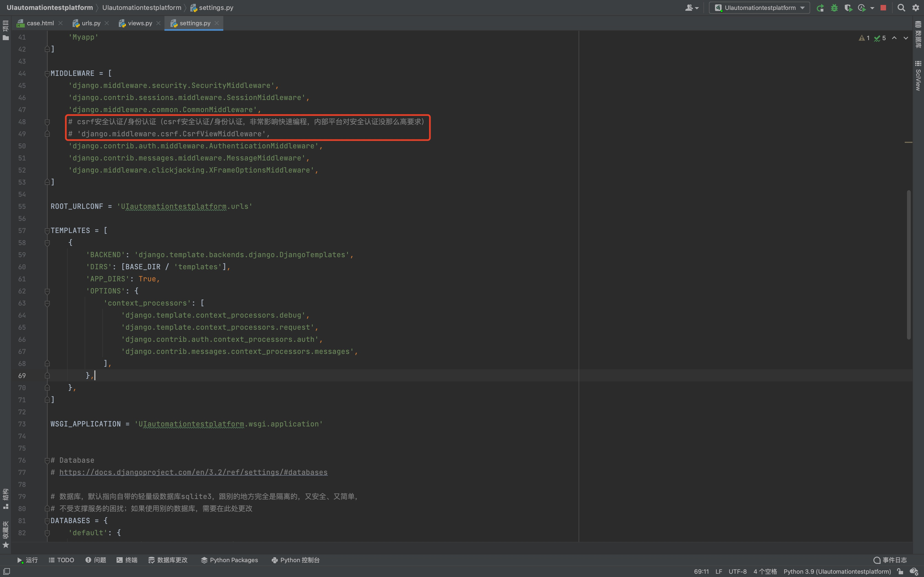This screenshot has height=577, width=924.
Task: Open the djangoproject databases docs link
Action: pos(193,472)
